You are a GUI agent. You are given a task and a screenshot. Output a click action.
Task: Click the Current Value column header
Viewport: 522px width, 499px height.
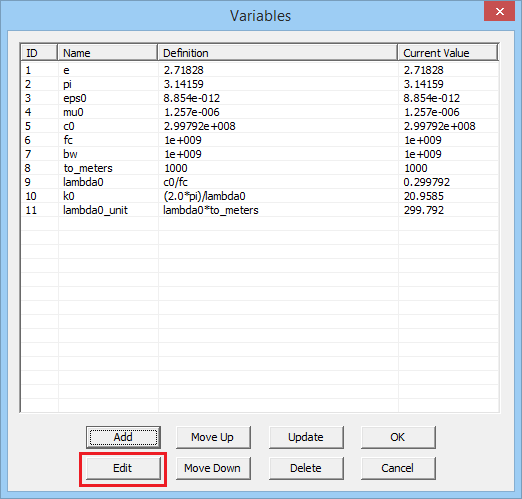point(448,53)
